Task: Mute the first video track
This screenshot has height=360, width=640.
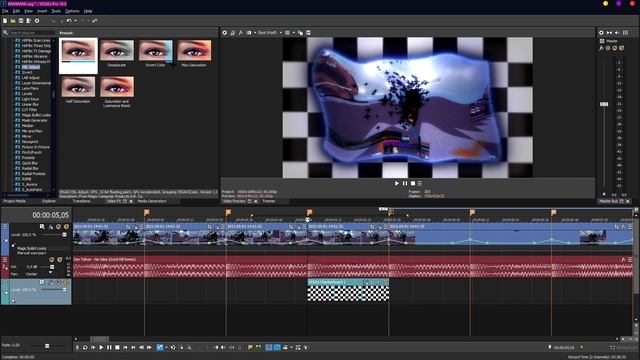Action: 58,227
